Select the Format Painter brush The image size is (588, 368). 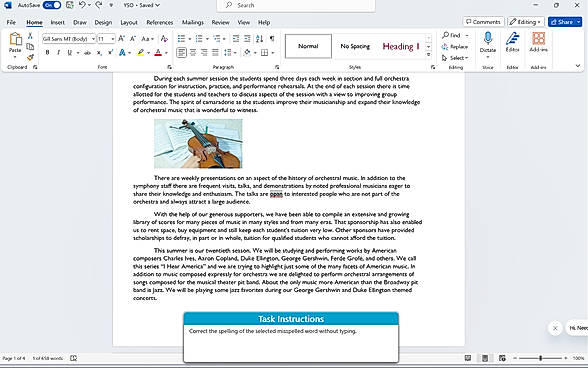coord(30,57)
